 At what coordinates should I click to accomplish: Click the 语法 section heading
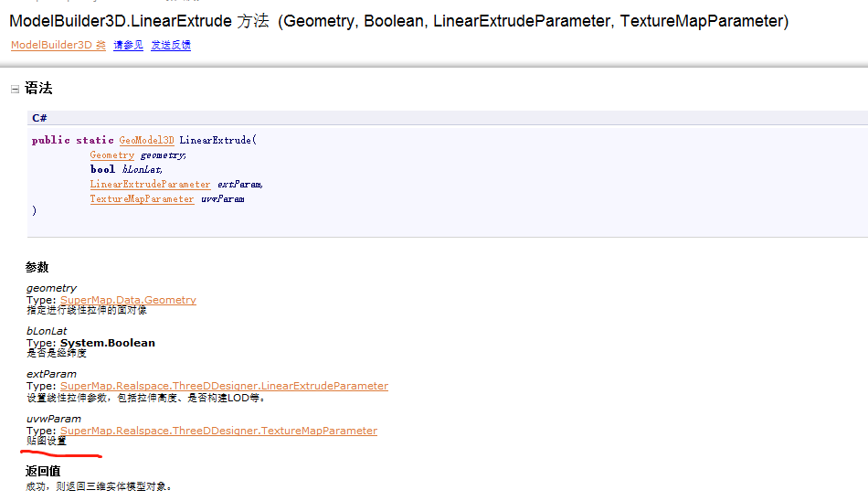coord(38,88)
